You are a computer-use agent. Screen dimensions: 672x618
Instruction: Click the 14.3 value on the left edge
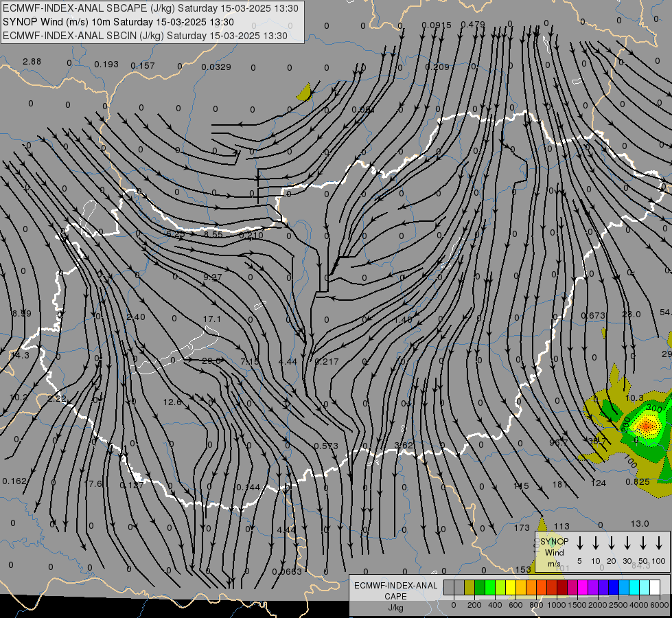(20, 356)
